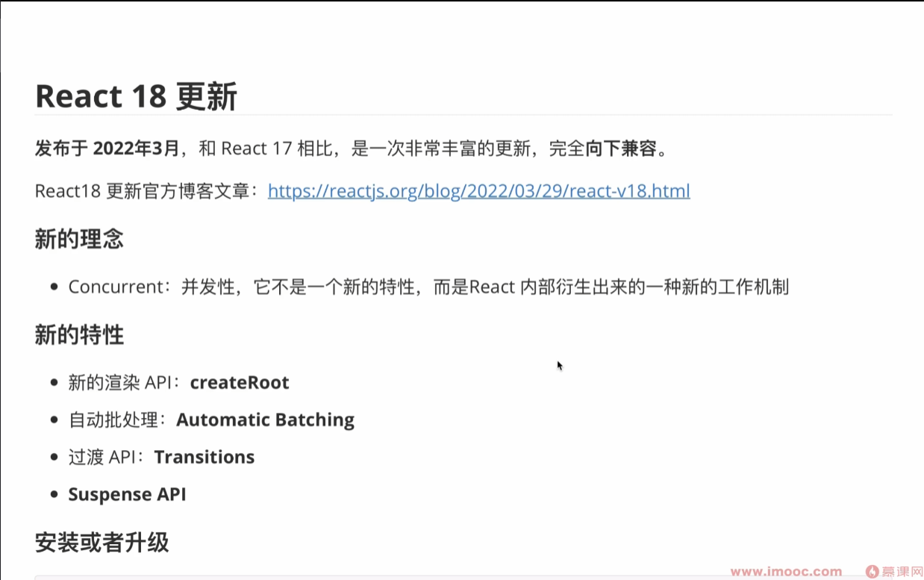Image resolution: width=924 pixels, height=580 pixels.
Task: Click the bullet marker before Suspense API
Action: [x=52, y=493]
